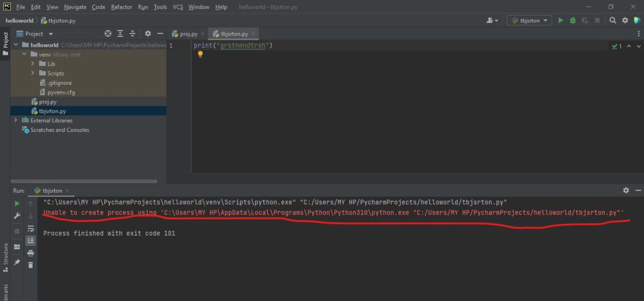This screenshot has height=301, width=644.
Task: Collapse the helloworld root folder
Action: [x=16, y=45]
